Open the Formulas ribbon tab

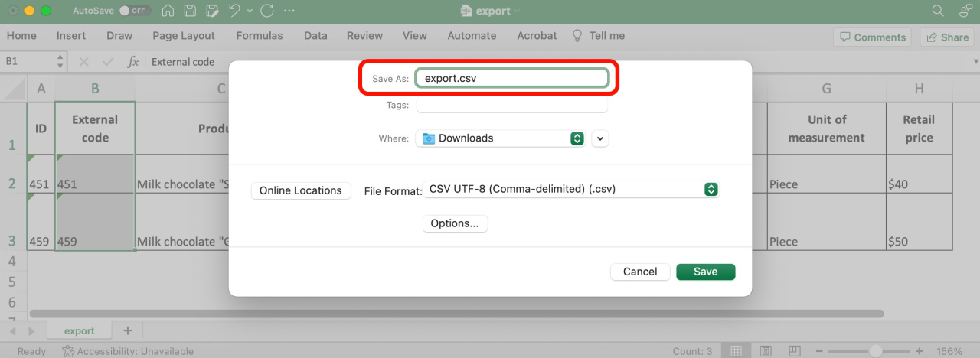[x=259, y=36]
